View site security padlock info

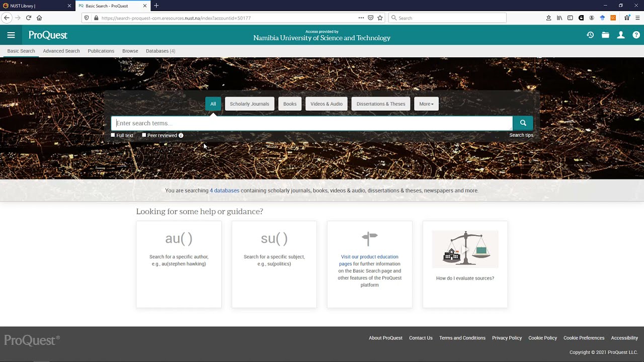coord(96,18)
